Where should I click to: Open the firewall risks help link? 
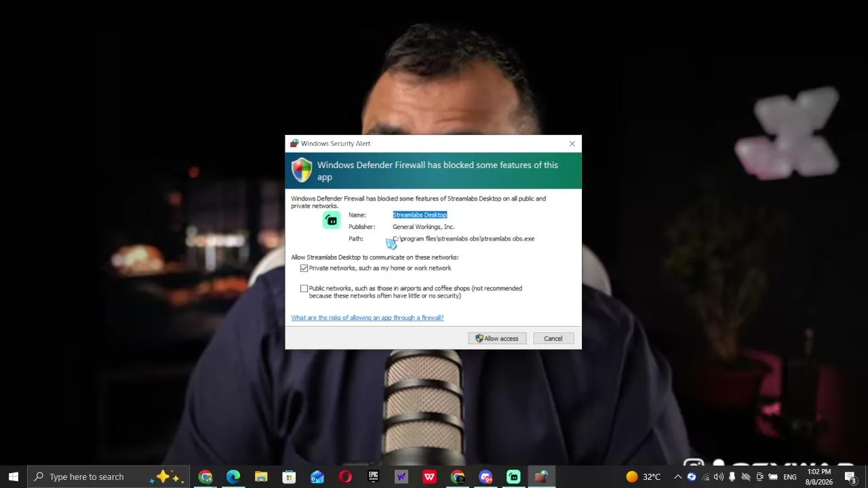tap(368, 318)
